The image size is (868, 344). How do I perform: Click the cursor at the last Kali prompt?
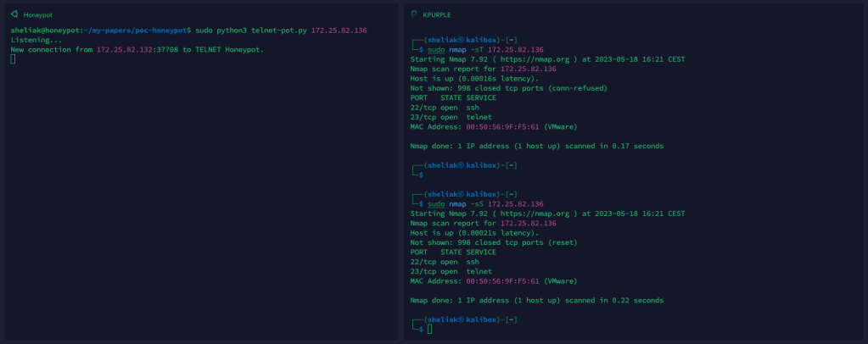pos(430,329)
